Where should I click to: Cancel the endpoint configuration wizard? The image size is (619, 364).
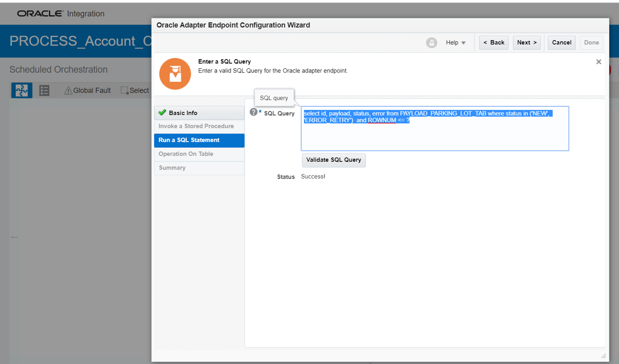(561, 43)
